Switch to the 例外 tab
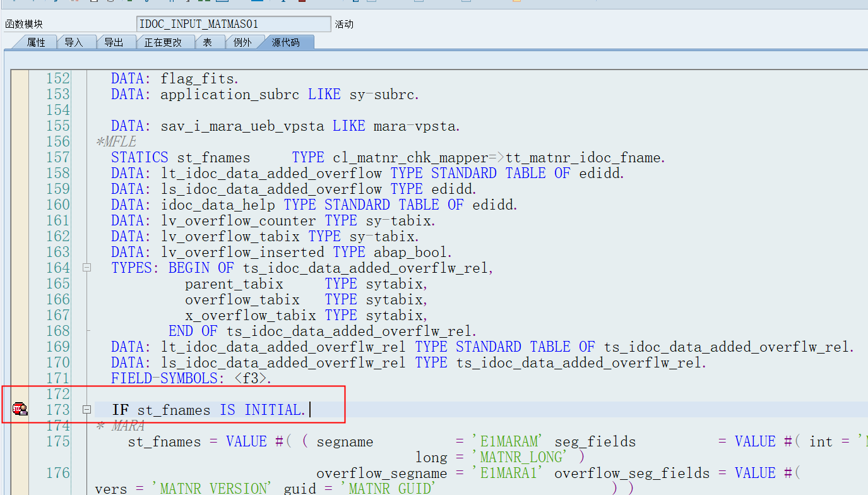Image resolution: width=868 pixels, height=495 pixels. 244,42
